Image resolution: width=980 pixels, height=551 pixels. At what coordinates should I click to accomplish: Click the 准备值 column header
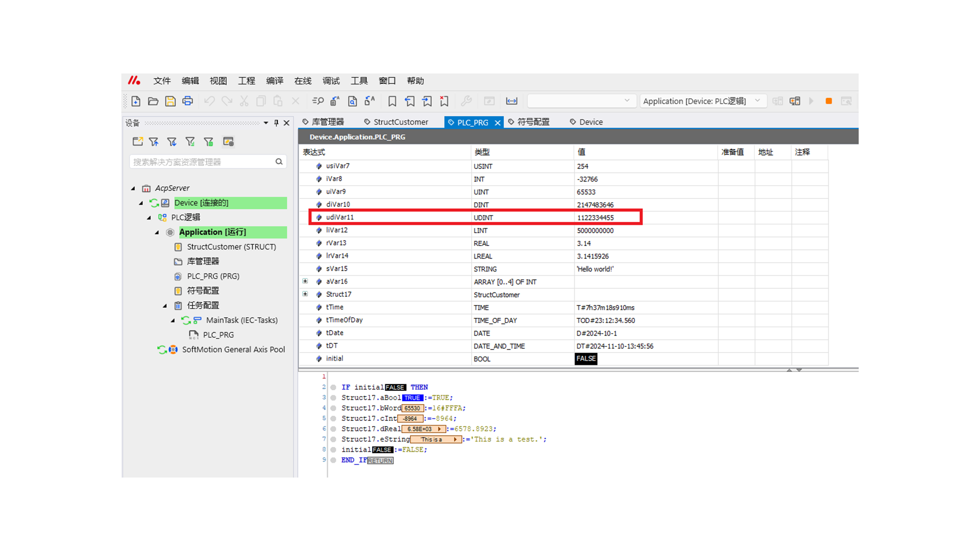[x=732, y=152]
